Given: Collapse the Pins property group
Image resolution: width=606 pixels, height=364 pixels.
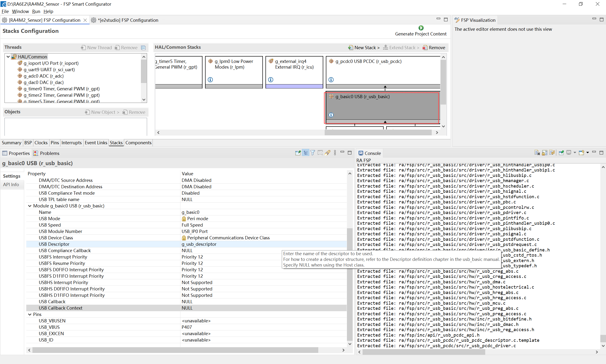Looking at the screenshot, I should [x=30, y=314].
